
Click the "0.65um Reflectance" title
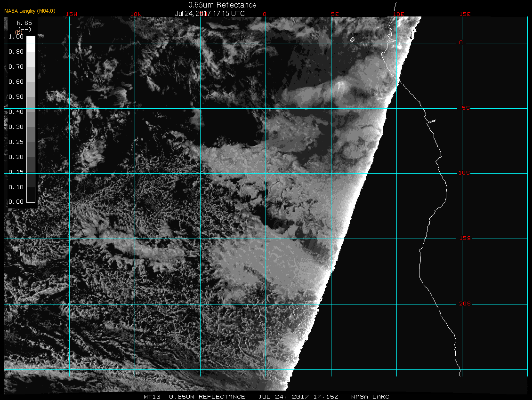222,5
